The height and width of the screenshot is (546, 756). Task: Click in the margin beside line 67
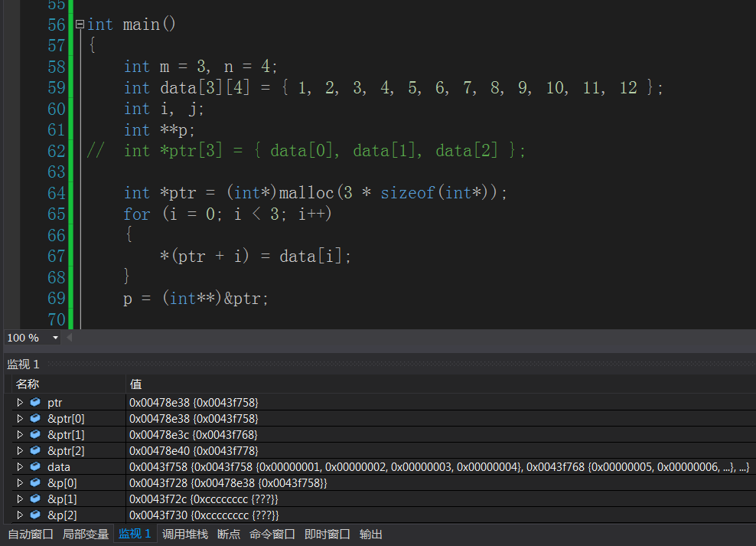tap(11, 256)
